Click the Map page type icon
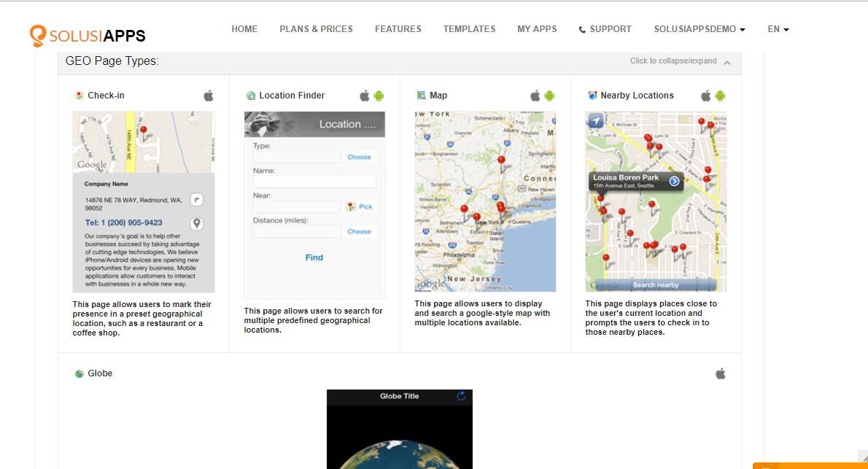The width and height of the screenshot is (868, 469). pyautogui.click(x=422, y=96)
